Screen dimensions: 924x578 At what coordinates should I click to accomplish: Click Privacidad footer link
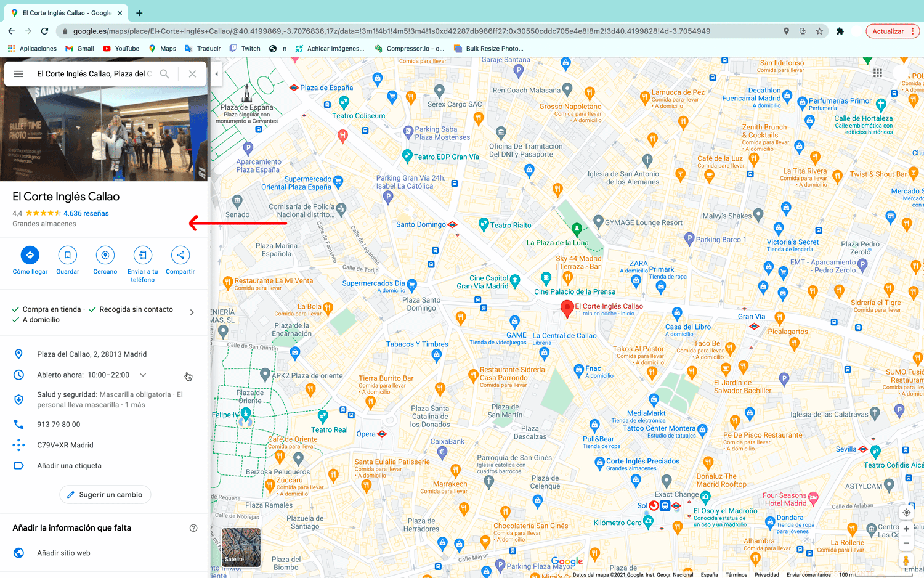click(x=767, y=575)
